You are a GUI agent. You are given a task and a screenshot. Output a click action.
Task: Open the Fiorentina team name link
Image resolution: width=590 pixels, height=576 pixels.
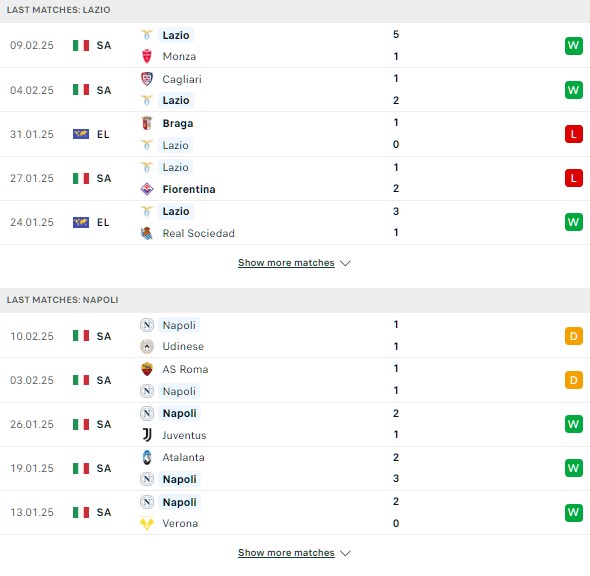pyautogui.click(x=189, y=189)
